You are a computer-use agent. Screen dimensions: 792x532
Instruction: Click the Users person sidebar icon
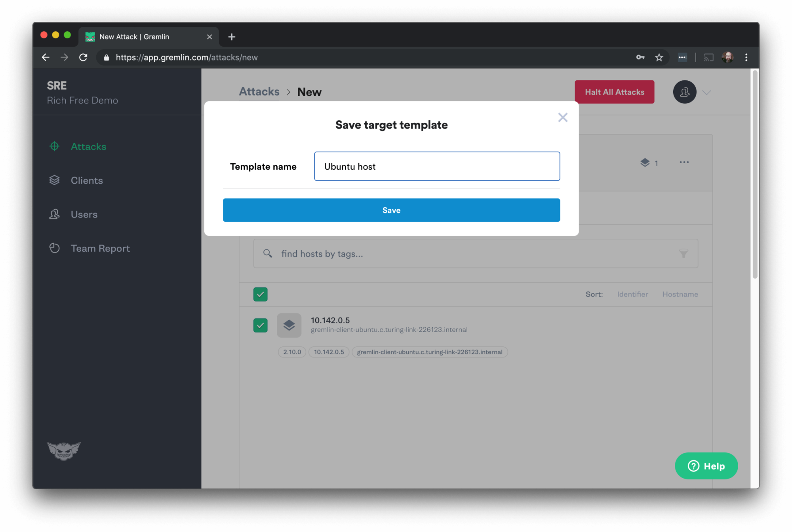(55, 215)
